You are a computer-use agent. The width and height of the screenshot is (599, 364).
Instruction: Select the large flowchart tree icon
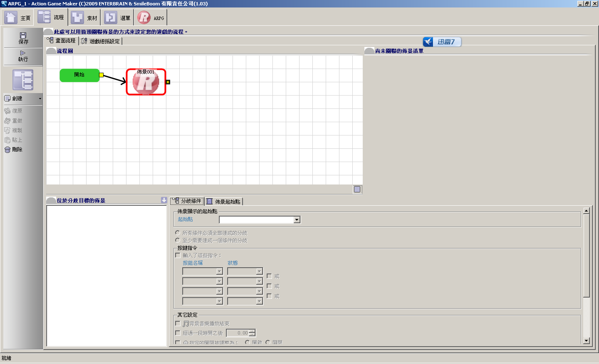click(x=23, y=80)
